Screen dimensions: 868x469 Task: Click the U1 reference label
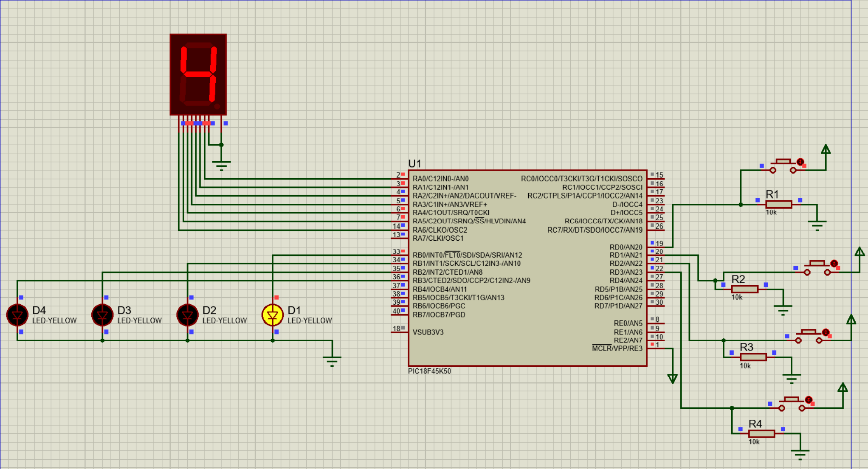pos(414,164)
